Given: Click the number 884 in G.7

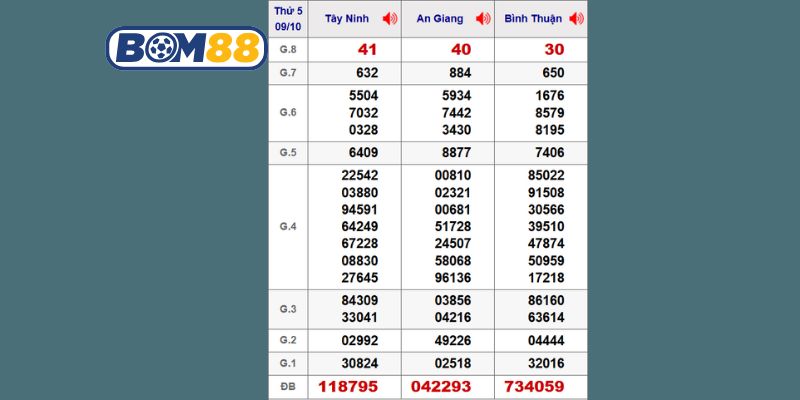Looking at the screenshot, I should click(x=460, y=73).
